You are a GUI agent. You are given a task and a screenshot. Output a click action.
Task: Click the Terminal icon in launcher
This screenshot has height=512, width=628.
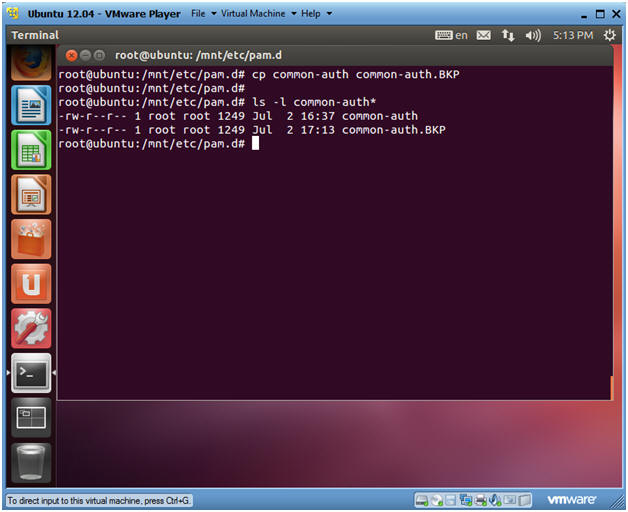tap(31, 373)
